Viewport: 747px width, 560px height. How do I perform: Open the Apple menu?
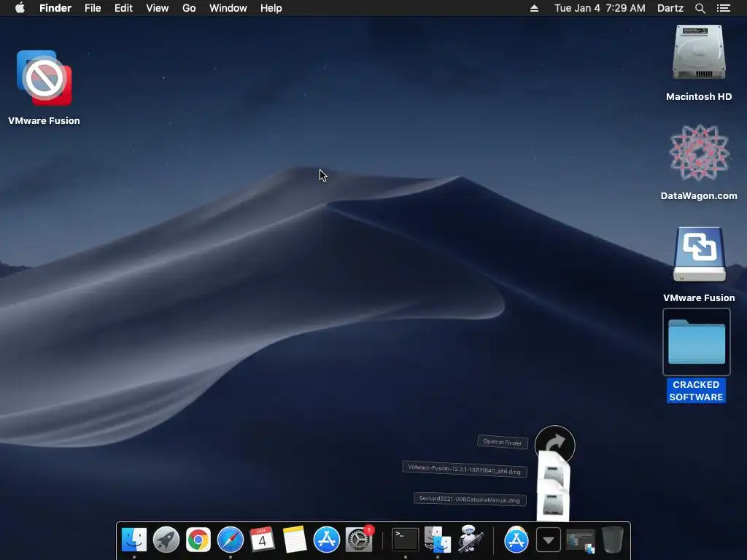[20, 8]
